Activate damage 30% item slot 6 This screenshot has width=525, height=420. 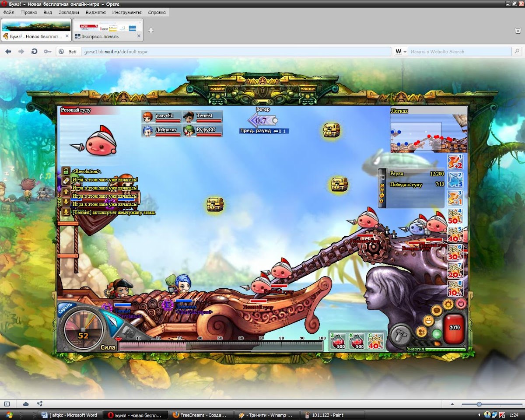(x=455, y=252)
